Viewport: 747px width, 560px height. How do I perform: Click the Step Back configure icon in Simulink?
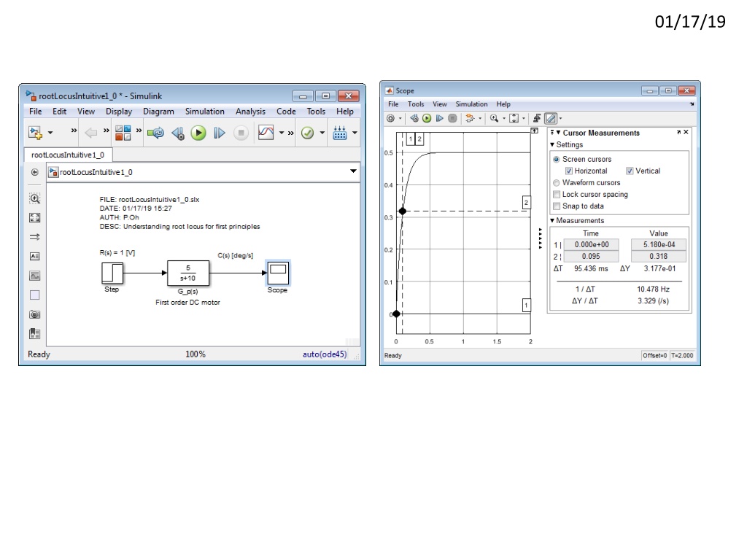[178, 133]
